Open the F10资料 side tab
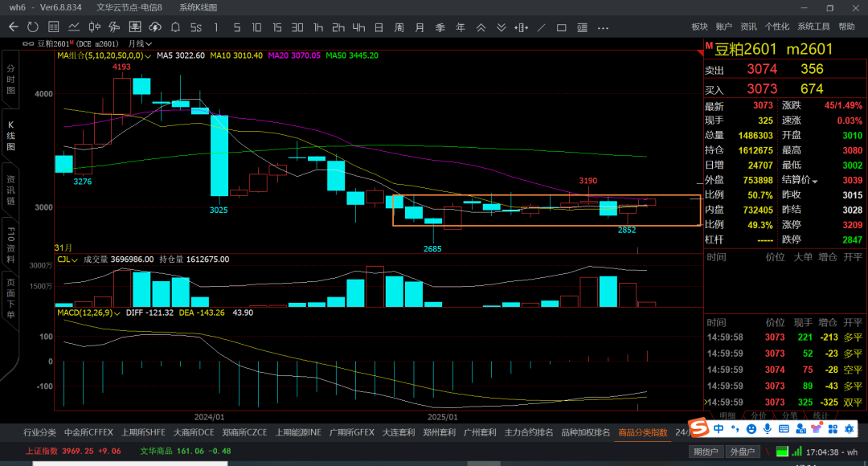The height and width of the screenshot is (466, 868). [x=10, y=244]
